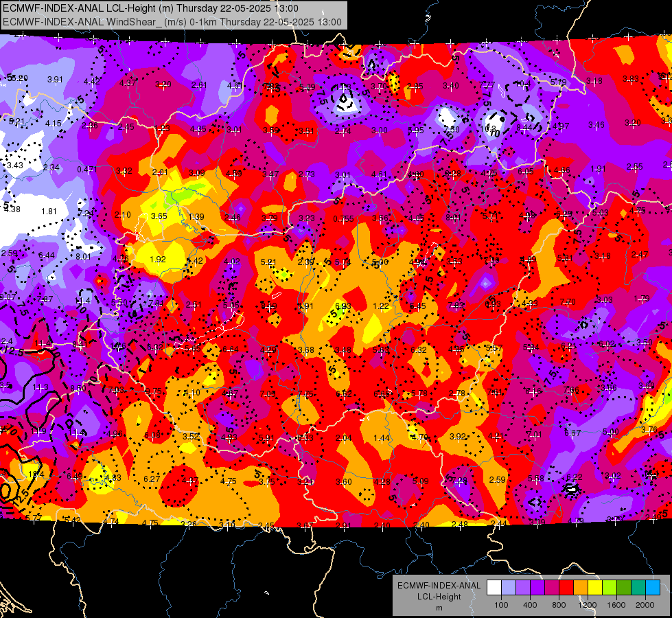Select the yellow legend swatch
This screenshot has height=618, width=672.
pyautogui.click(x=595, y=588)
